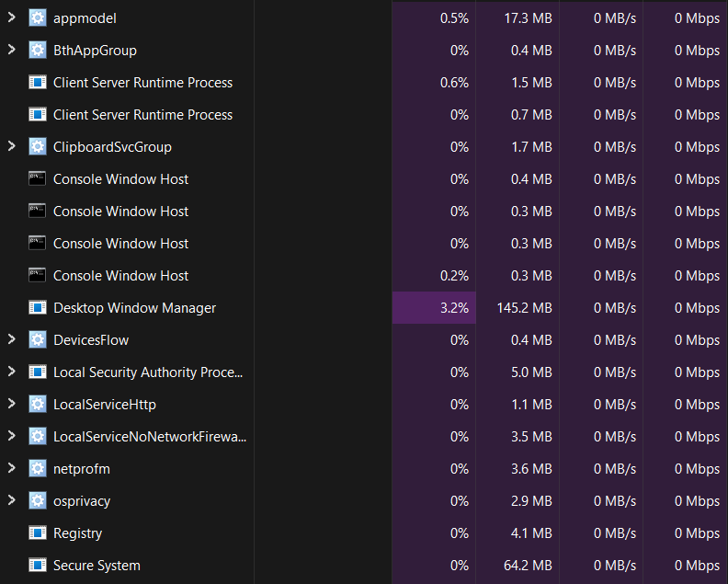Screen dimensions: 728x584
Task: Expand the ClipboardSvcGroup entry
Action: click(12, 147)
